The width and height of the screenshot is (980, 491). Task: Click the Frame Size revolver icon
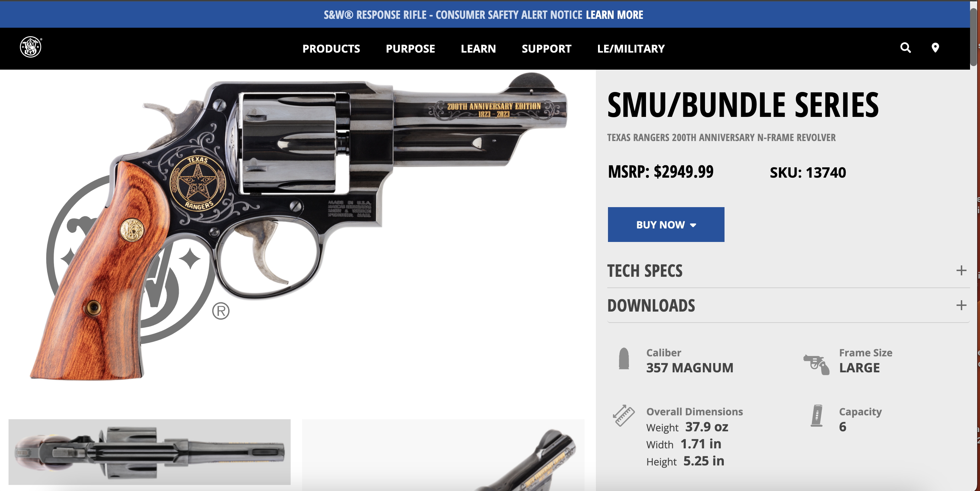coord(816,365)
